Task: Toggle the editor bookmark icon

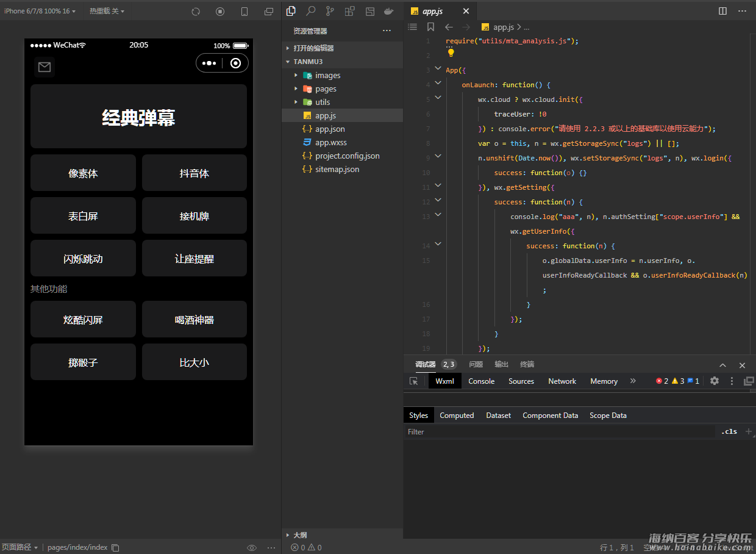Action: point(431,27)
